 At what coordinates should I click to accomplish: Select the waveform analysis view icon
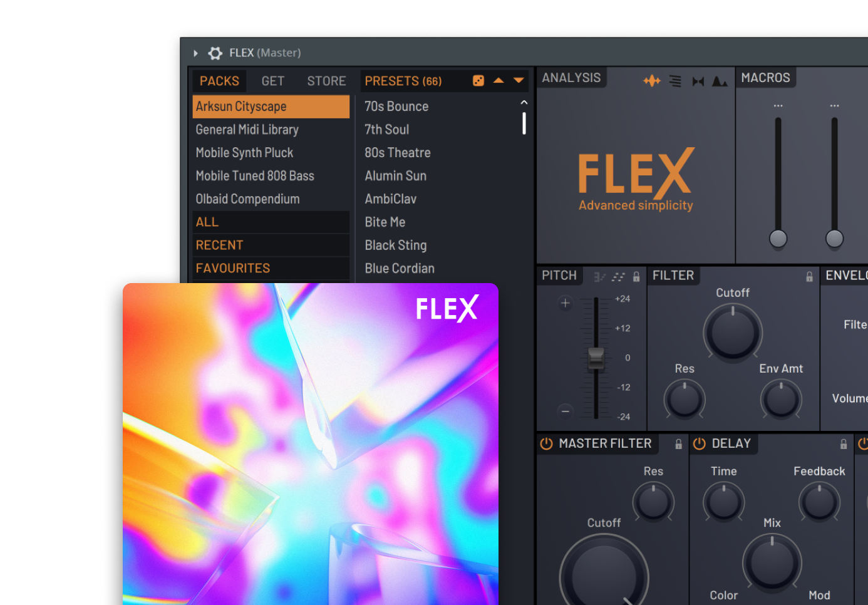[x=652, y=81]
